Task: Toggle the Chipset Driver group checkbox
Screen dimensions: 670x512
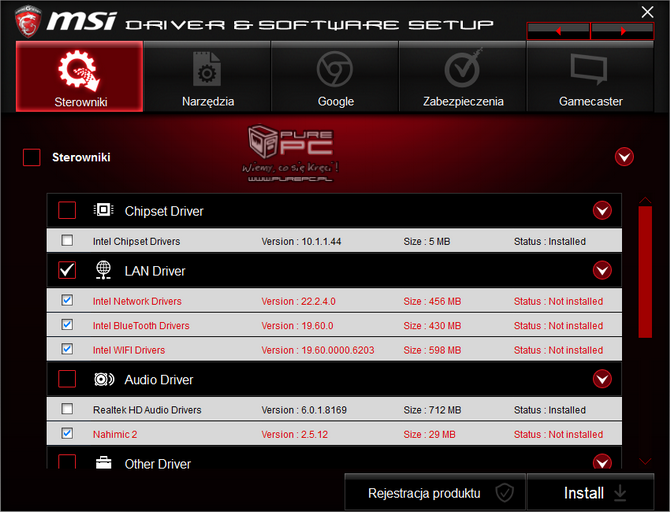Action: 67,210
